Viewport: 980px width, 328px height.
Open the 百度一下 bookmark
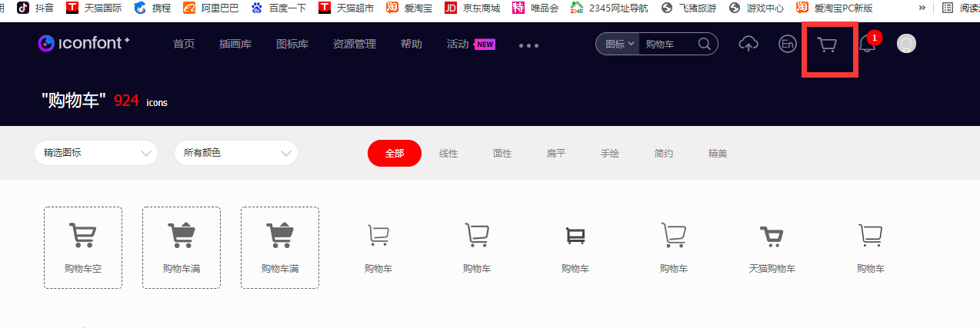pyautogui.click(x=278, y=8)
